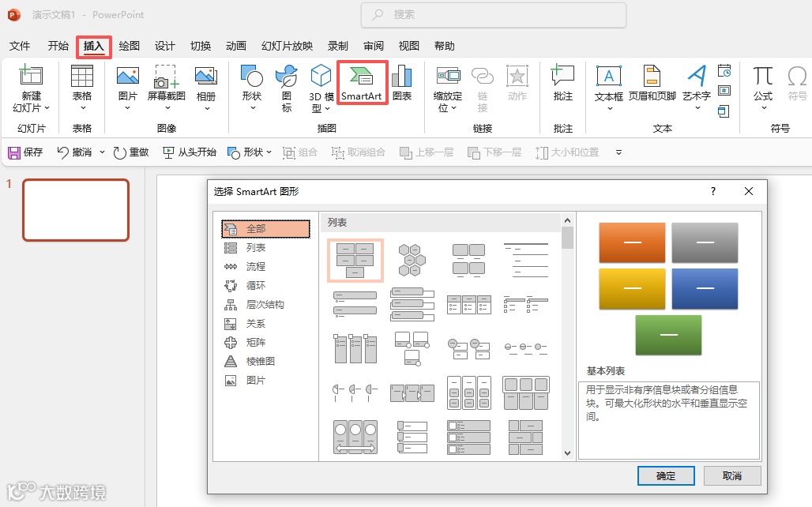This screenshot has width=812, height=507.
Task: Open customize quick access toolbar dropdown
Action: click(618, 152)
